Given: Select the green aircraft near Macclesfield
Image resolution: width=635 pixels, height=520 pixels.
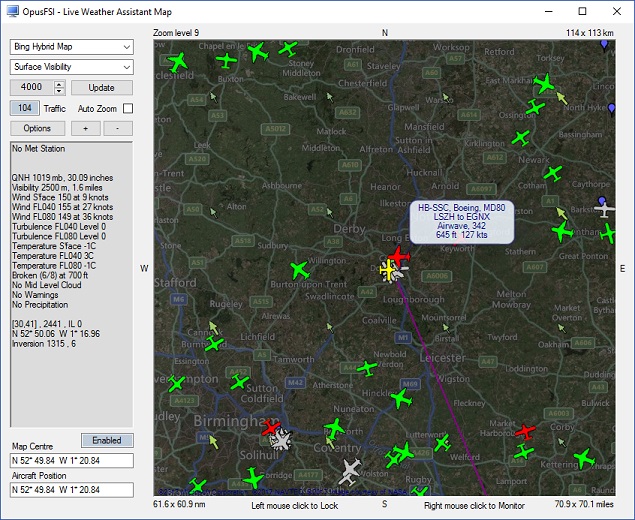Looking at the screenshot, I should pos(177,63).
